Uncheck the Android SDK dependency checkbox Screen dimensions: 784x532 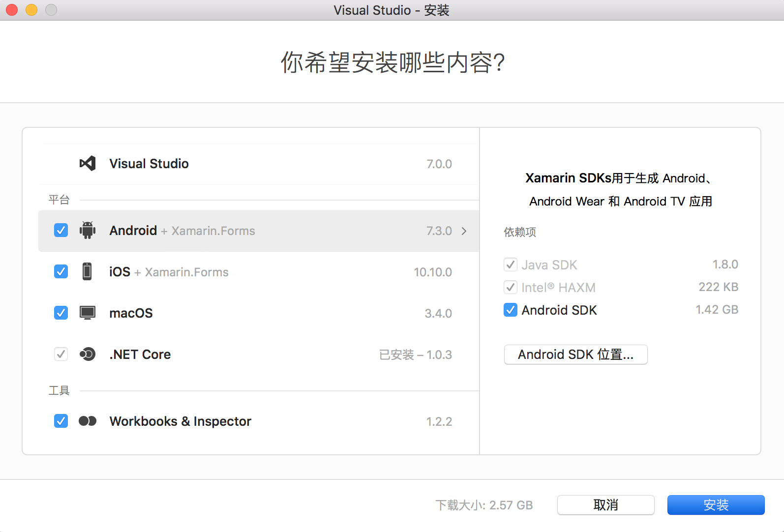pyautogui.click(x=511, y=310)
